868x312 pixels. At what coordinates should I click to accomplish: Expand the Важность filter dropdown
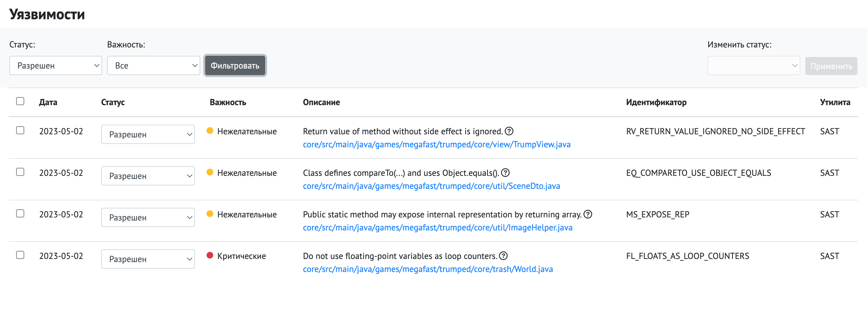153,66
